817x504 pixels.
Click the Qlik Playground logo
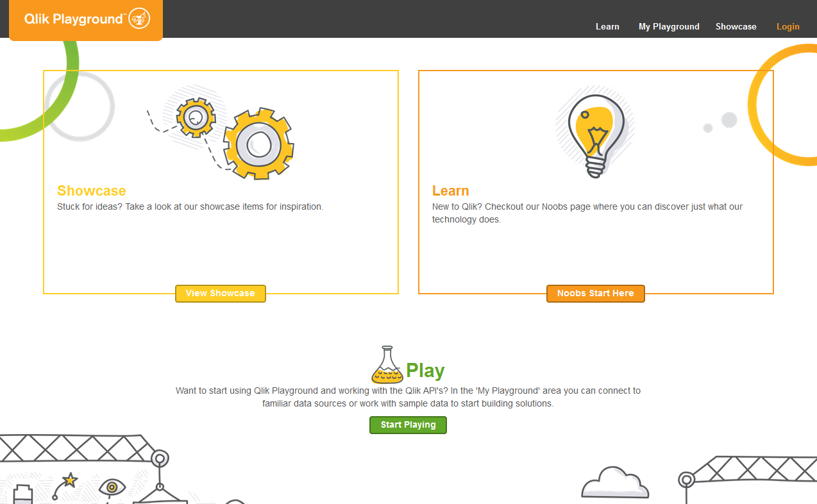[86, 19]
